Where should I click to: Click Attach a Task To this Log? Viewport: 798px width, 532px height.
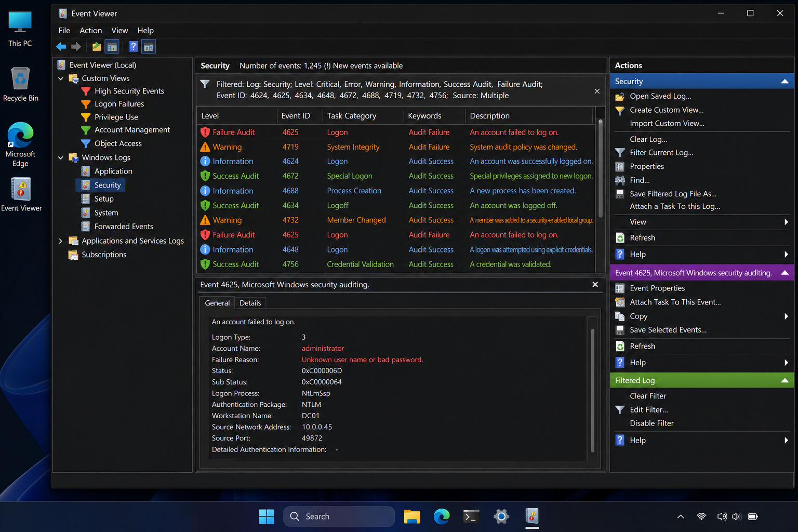[675, 206]
